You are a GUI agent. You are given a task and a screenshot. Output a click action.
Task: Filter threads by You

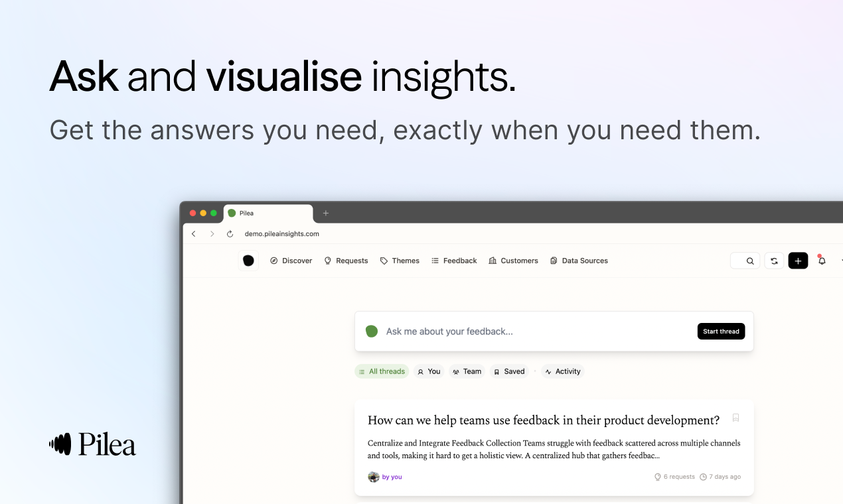(429, 371)
